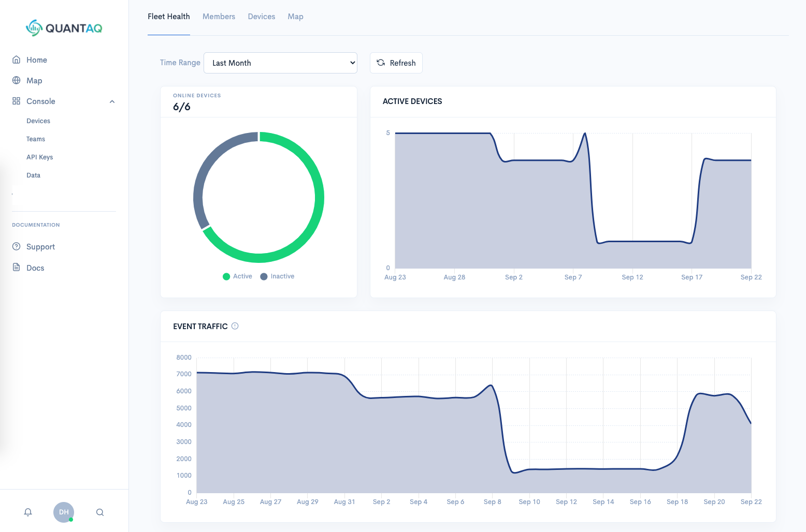Toggle the Inactive legend series

[278, 276]
